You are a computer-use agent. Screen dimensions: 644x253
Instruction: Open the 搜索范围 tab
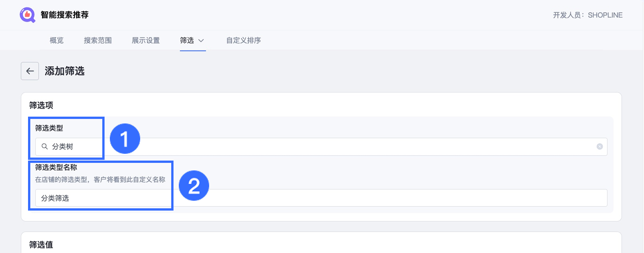[98, 41]
